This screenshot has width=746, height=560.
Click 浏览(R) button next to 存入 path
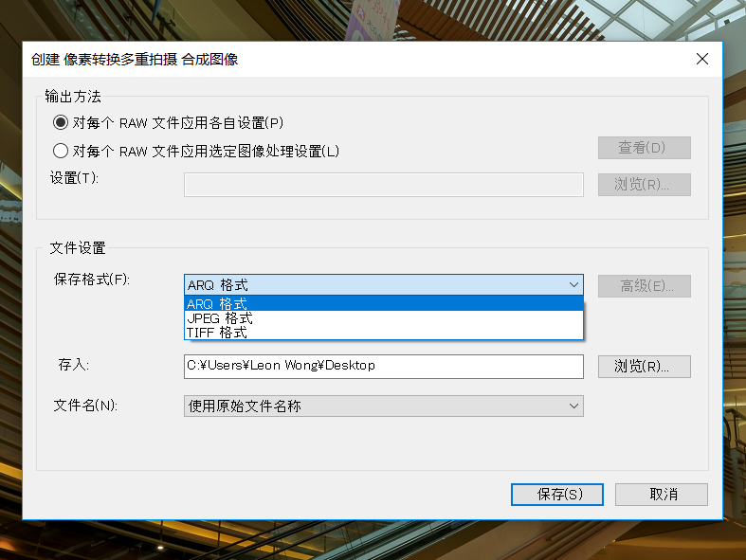click(645, 367)
